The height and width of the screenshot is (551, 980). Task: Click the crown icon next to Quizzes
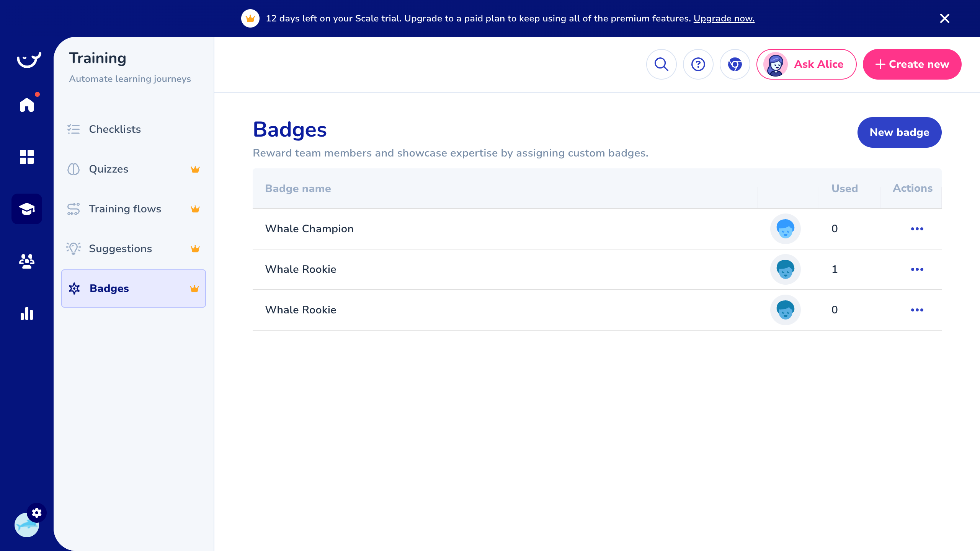tap(195, 169)
